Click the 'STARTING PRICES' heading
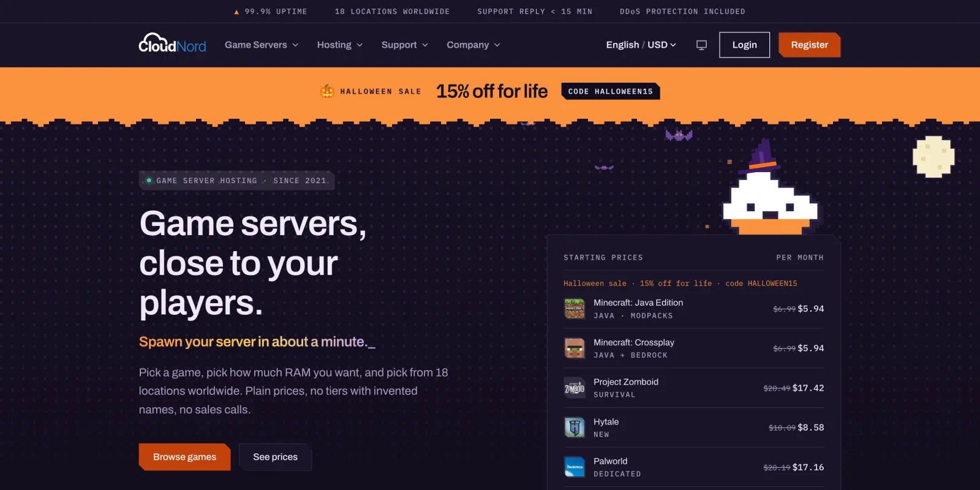 pyautogui.click(x=603, y=258)
